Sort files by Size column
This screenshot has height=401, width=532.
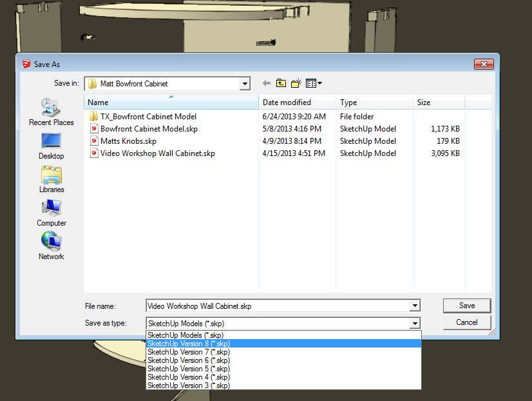439,103
